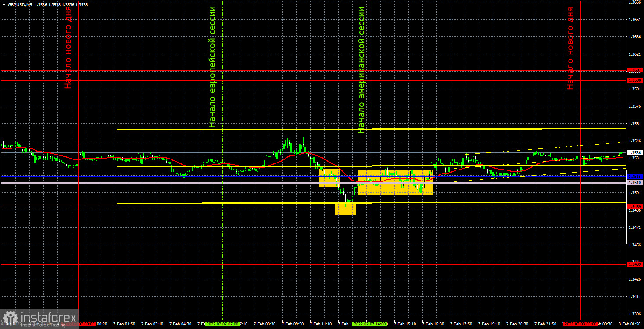Click the green 2022.02.07 14:00 time marker
The height and width of the screenshot is (329, 644).
(x=370, y=324)
